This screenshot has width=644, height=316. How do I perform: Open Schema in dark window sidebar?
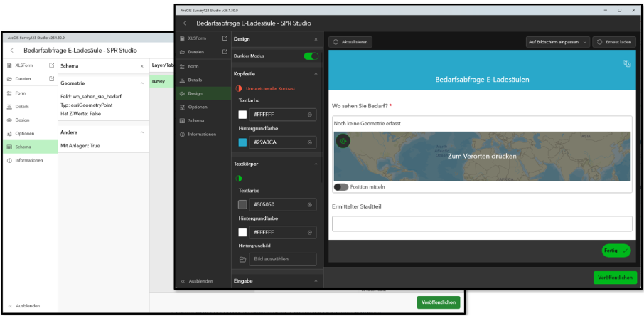click(x=204, y=120)
